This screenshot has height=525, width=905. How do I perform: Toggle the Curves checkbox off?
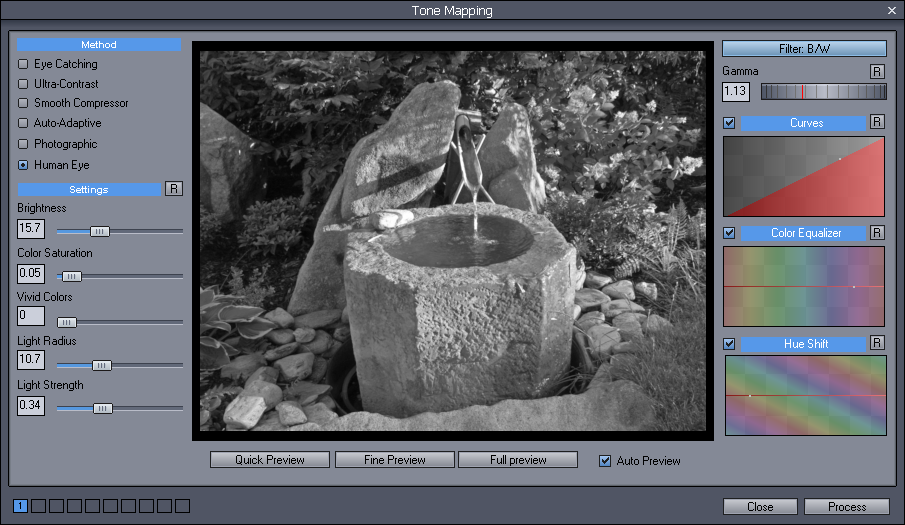[x=729, y=123]
